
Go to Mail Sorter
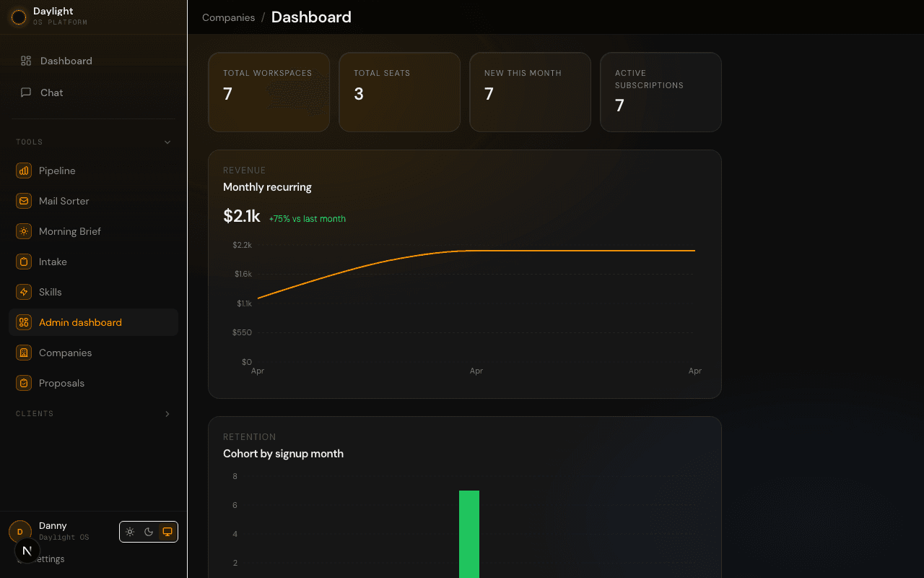tap(94, 201)
